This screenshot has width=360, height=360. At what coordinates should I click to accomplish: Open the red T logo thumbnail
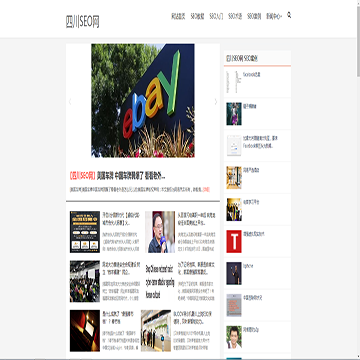[x=234, y=241]
